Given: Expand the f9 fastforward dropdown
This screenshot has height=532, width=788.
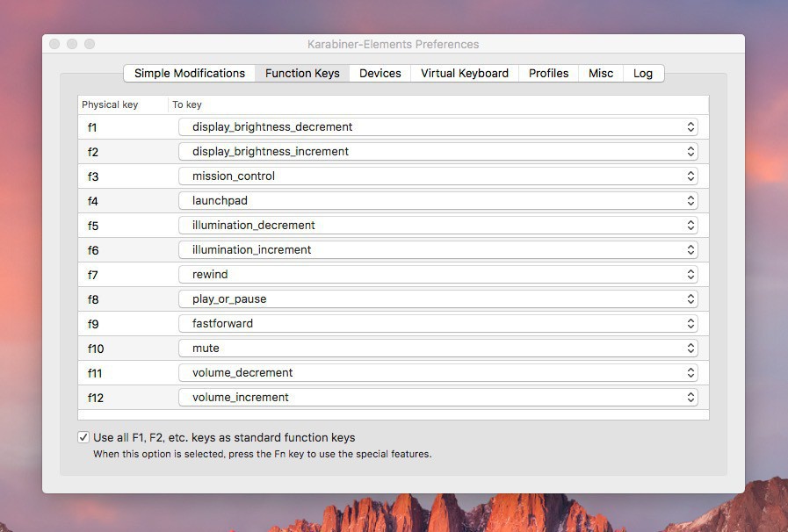Looking at the screenshot, I should [437, 324].
